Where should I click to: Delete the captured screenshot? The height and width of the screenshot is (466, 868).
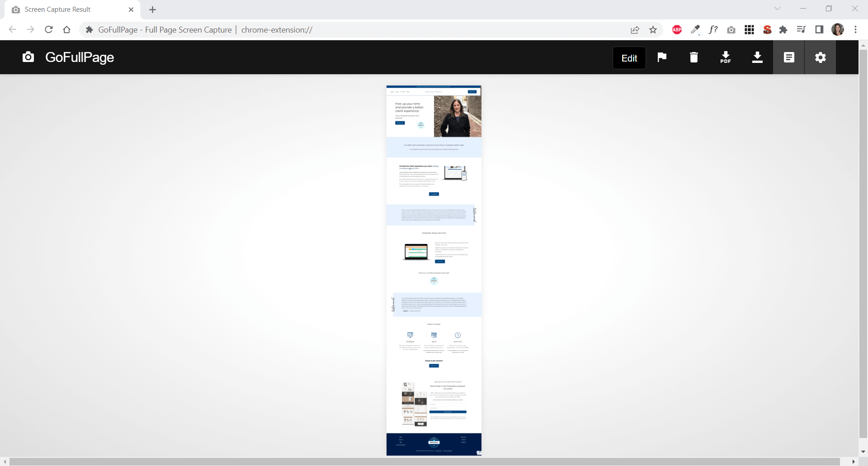(694, 57)
